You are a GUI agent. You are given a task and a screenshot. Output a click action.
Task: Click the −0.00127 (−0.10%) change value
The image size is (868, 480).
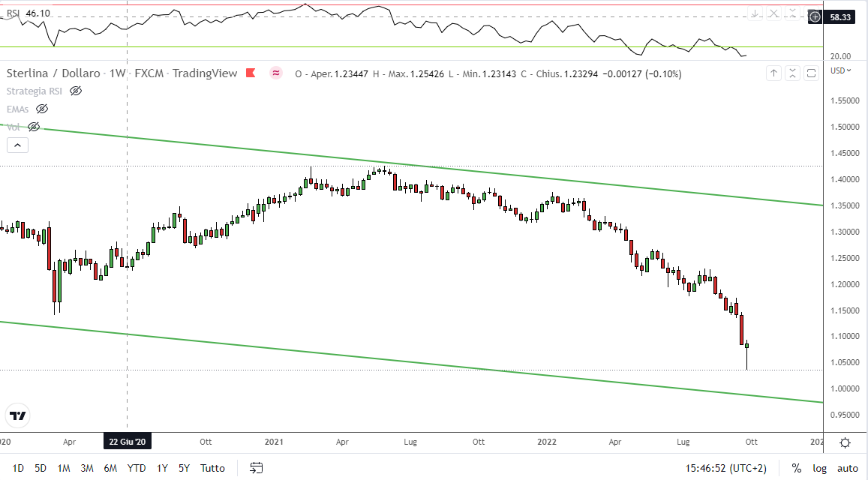642,73
